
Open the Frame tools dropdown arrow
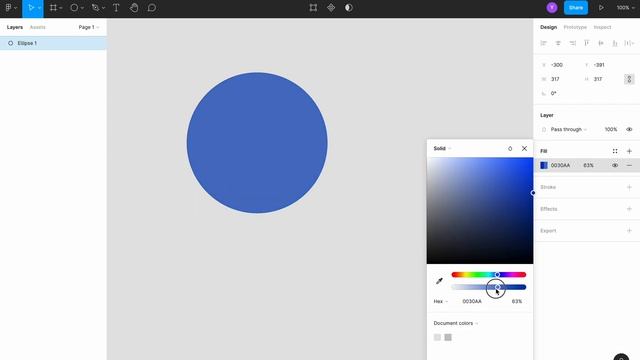point(61,8)
